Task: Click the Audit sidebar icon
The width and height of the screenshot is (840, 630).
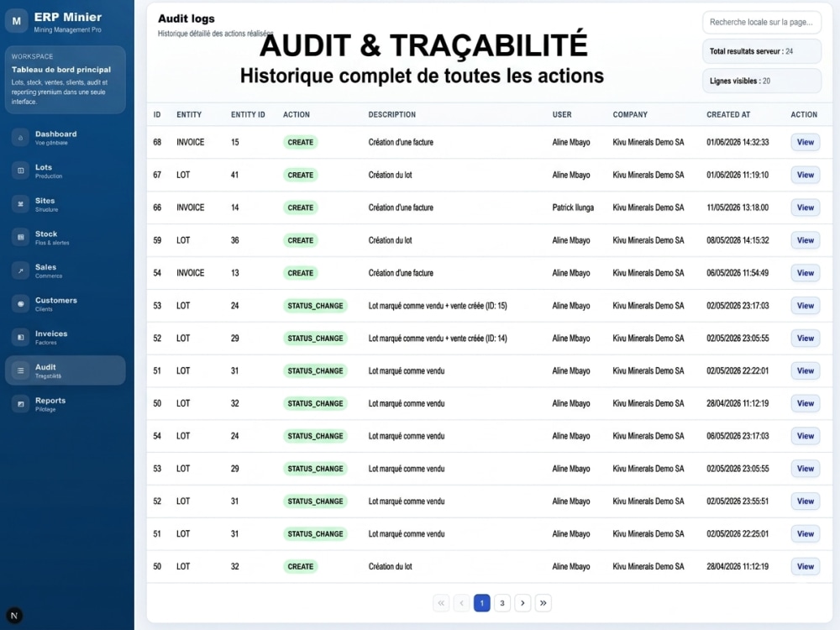Action: pyautogui.click(x=20, y=370)
